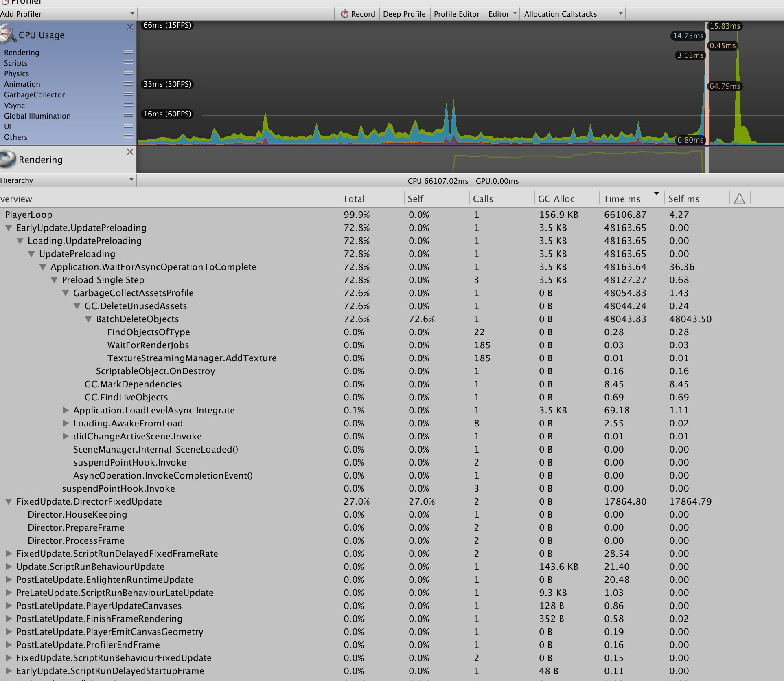Toggle Scripts category in CPU chart
This screenshot has width=784, height=681.
(15, 63)
